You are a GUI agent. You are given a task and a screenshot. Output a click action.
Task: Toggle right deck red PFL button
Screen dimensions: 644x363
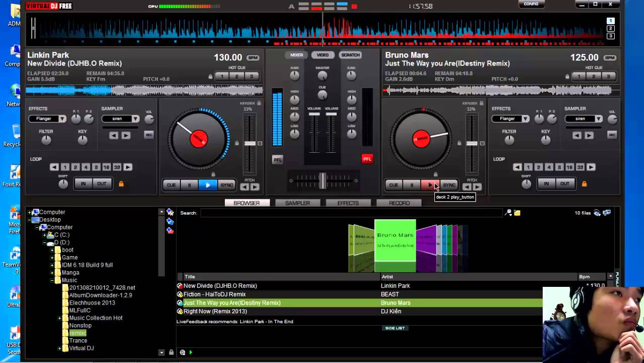tap(367, 159)
